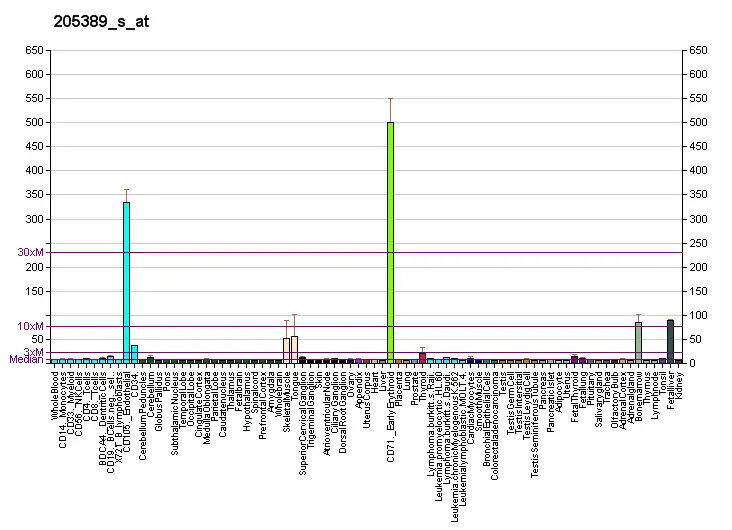
Task: Select the tall green CD71 Early Erythroid bar
Action: click(x=390, y=240)
